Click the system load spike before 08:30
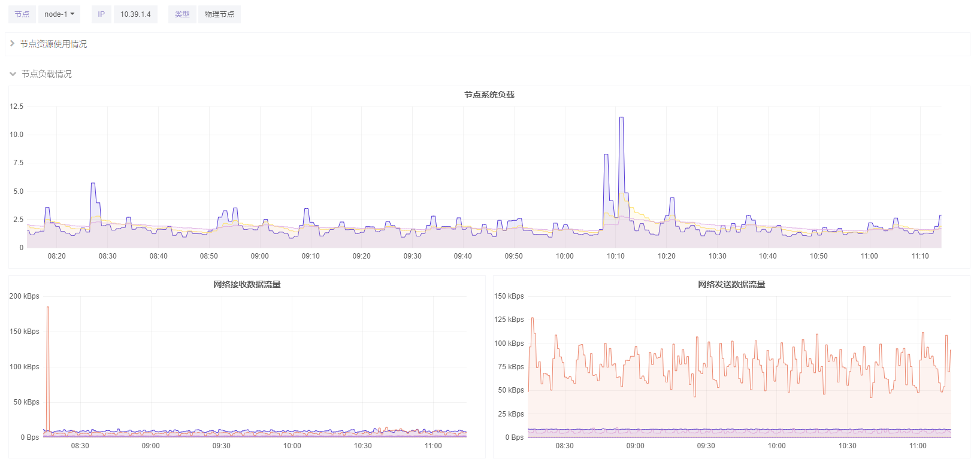Image resolution: width=980 pixels, height=465 pixels. 93,184
